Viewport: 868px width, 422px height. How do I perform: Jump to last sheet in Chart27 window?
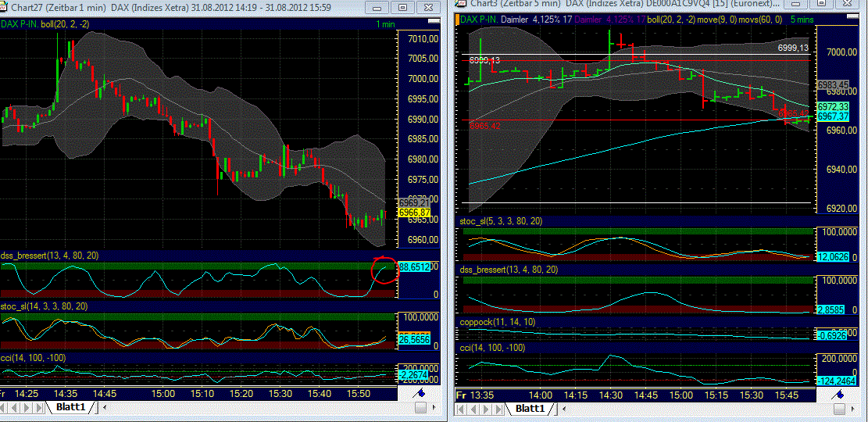(x=41, y=408)
